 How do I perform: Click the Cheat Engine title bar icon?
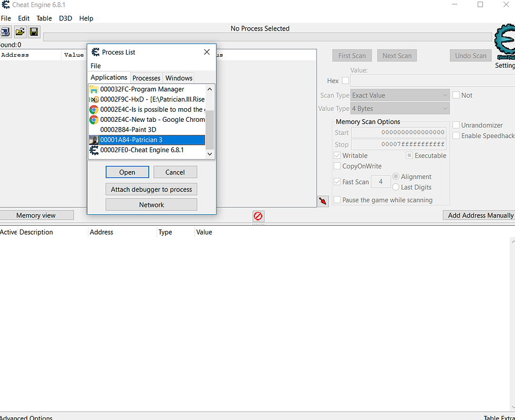click(x=6, y=5)
